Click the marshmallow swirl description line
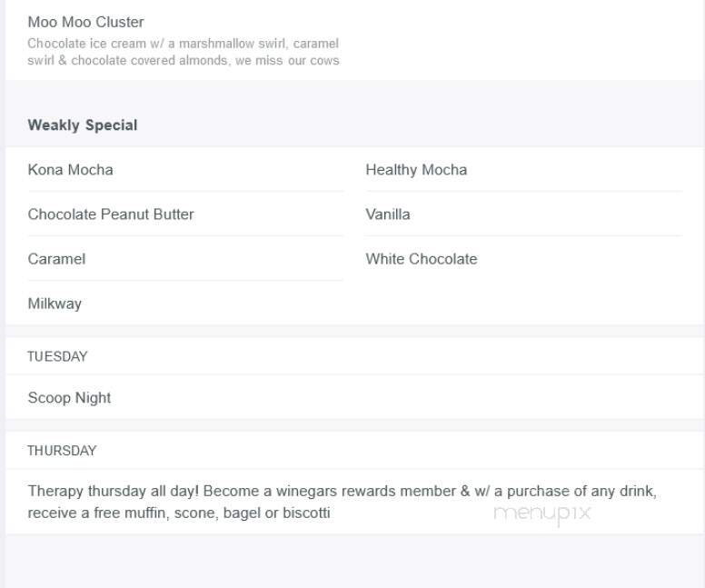Screen dimensions: 705x588 [x=183, y=44]
